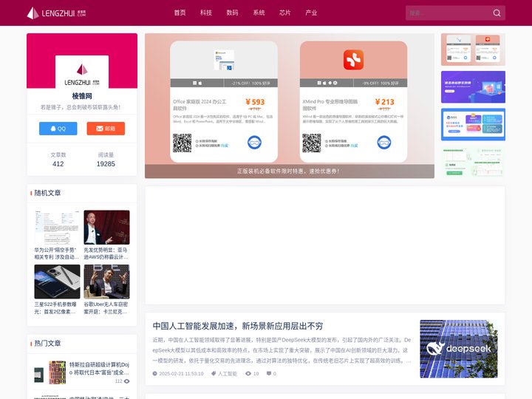Screen dimensions: 532x399
Task: Click the ¥213 XMind price
Action: click(x=384, y=102)
